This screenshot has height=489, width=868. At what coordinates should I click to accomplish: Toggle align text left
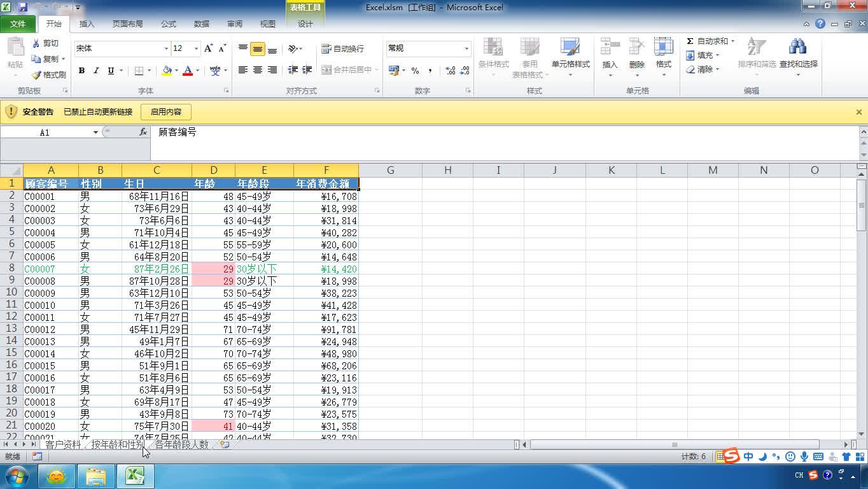(x=243, y=70)
